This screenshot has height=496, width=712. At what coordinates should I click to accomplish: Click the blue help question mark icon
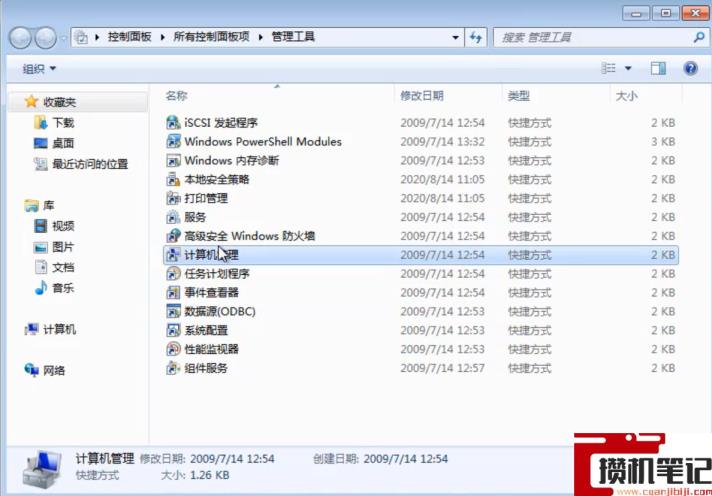(690, 69)
